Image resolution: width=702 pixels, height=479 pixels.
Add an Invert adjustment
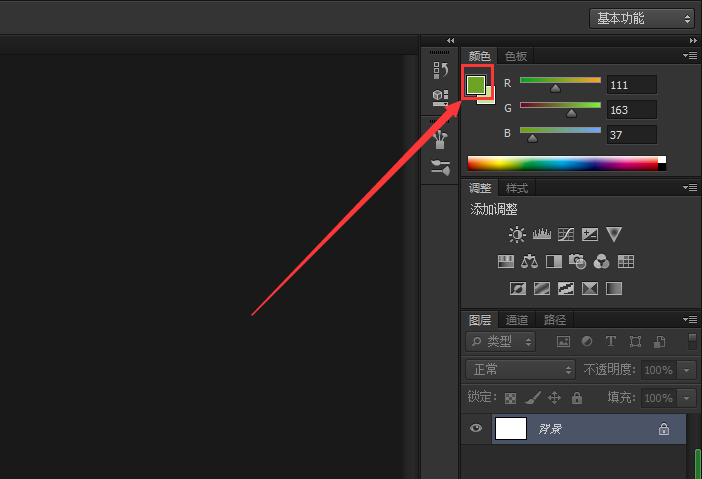[x=518, y=289]
